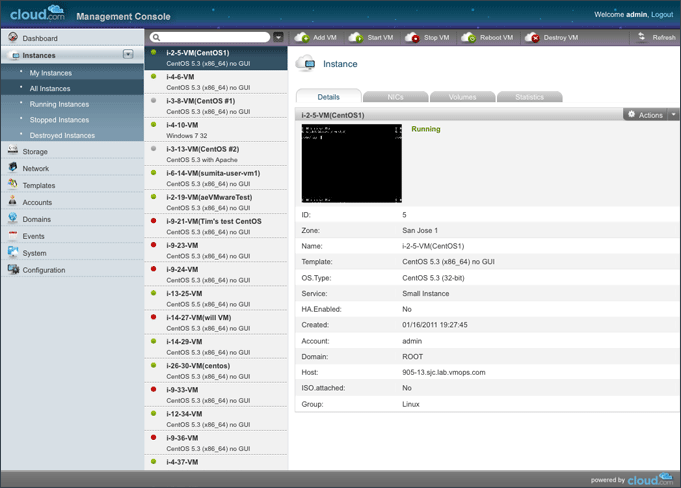Select i-3-13-VM(CentOS #2) in the list

coord(216,154)
